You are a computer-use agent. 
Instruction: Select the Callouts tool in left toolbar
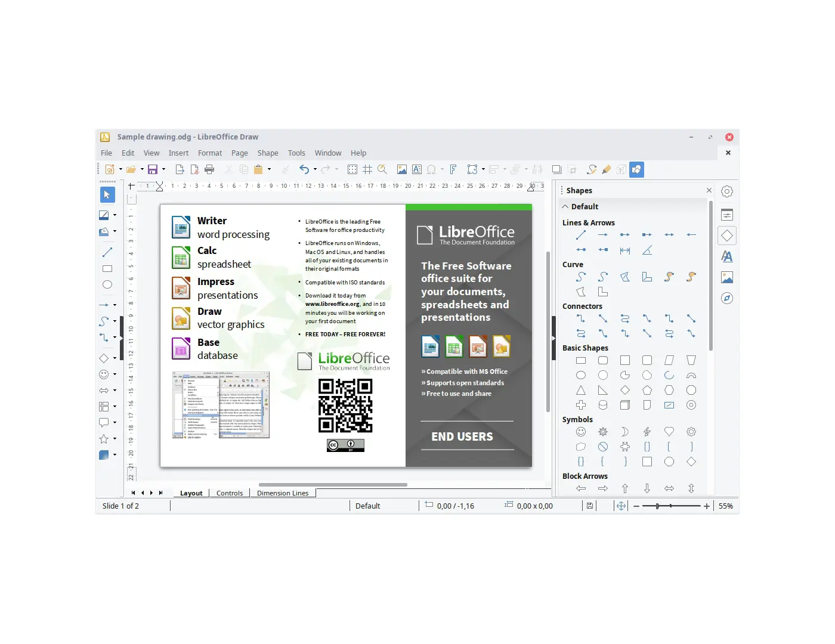coord(104,423)
